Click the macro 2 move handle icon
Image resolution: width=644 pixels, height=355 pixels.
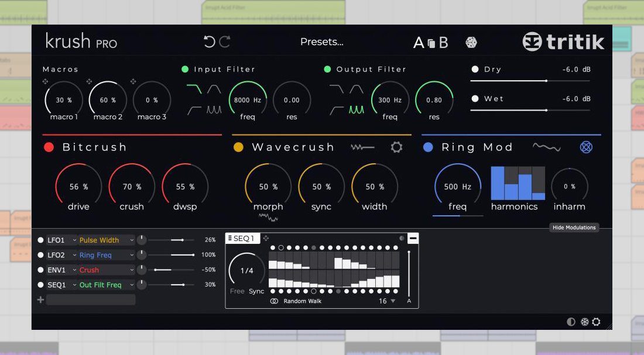point(89,82)
